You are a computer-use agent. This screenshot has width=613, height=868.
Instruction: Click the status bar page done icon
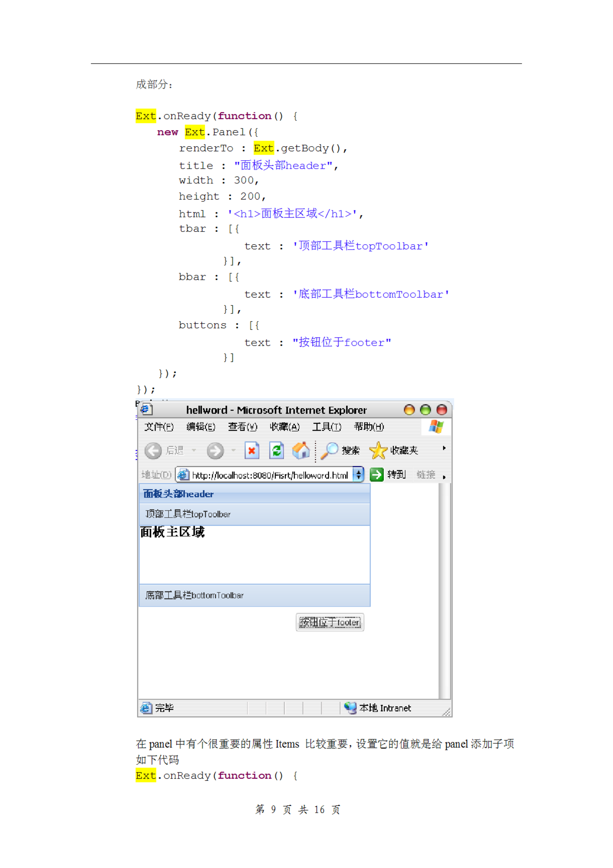coord(146,708)
